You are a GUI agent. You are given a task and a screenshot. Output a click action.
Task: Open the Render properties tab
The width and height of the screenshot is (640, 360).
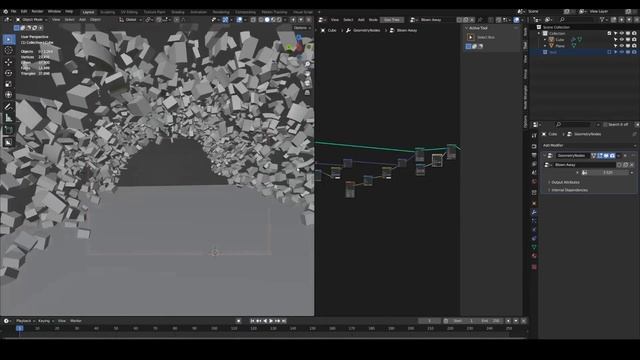coord(534,146)
